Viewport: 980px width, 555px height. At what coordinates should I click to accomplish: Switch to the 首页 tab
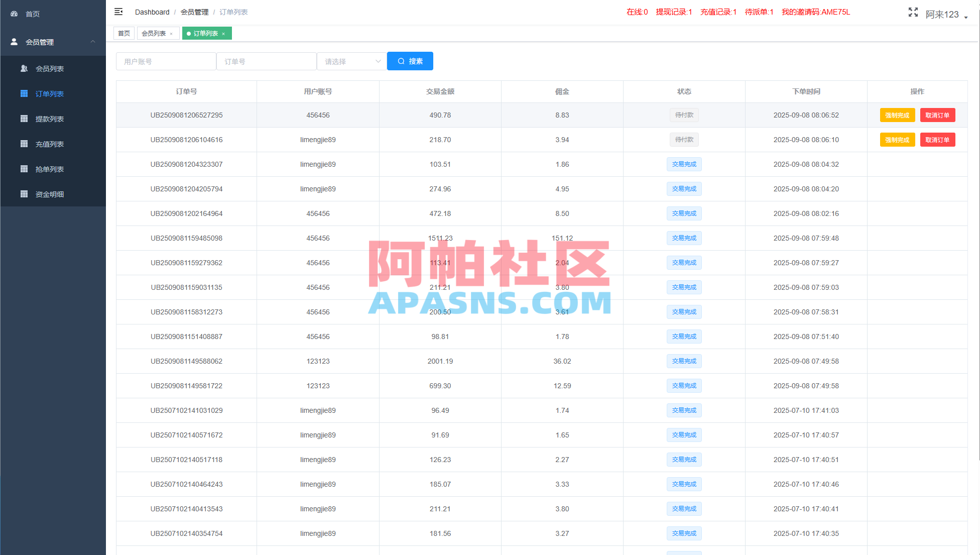tap(124, 33)
